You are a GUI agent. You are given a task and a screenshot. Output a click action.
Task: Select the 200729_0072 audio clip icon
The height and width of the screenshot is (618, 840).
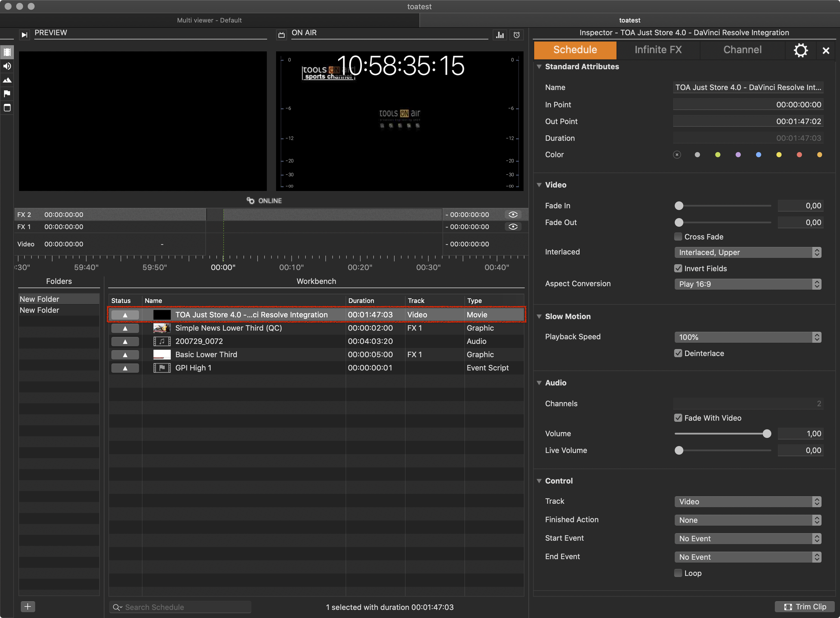point(162,342)
